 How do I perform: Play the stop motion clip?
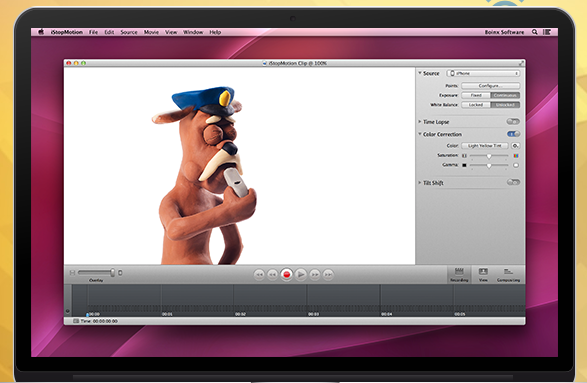click(301, 274)
